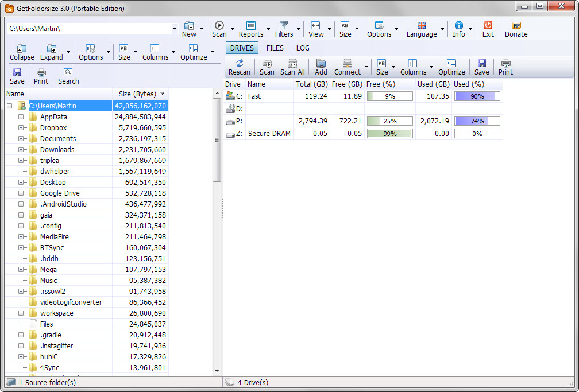Click the Connect network drive icon

[347, 63]
